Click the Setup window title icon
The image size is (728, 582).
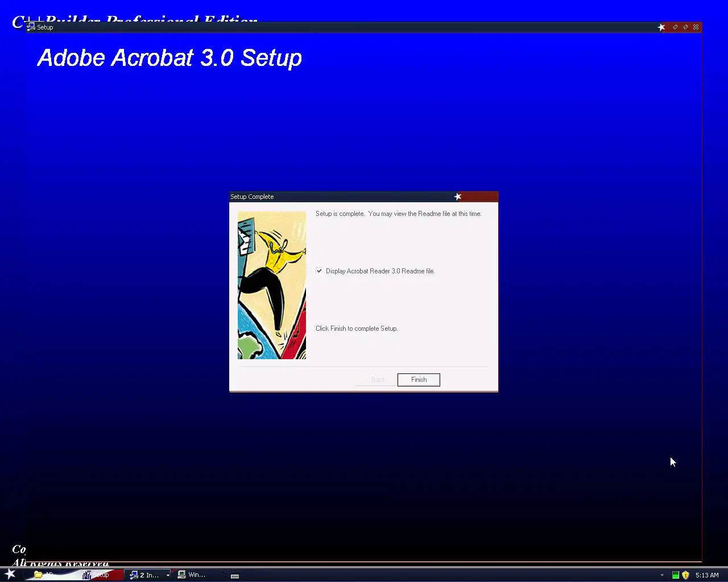[x=31, y=27]
